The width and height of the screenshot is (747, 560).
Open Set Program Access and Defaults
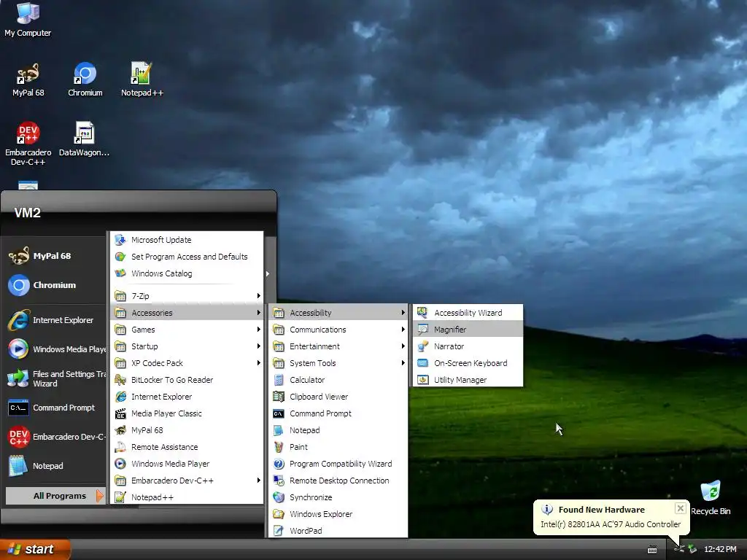pyautogui.click(x=187, y=257)
